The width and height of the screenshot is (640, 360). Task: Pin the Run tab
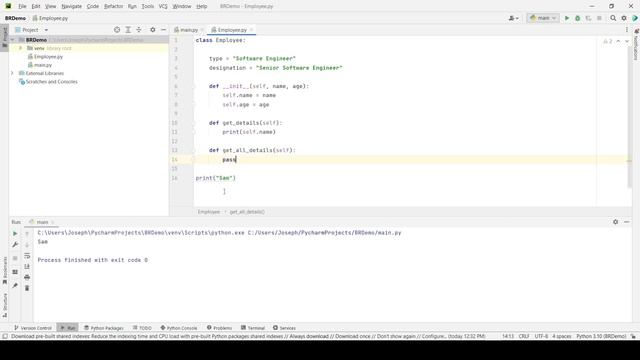click(15, 285)
